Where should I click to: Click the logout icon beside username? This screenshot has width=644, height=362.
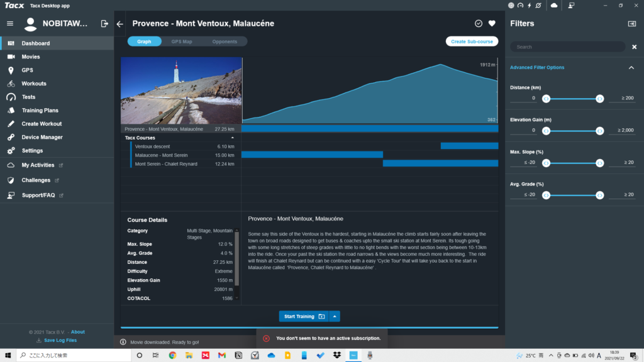(x=104, y=24)
